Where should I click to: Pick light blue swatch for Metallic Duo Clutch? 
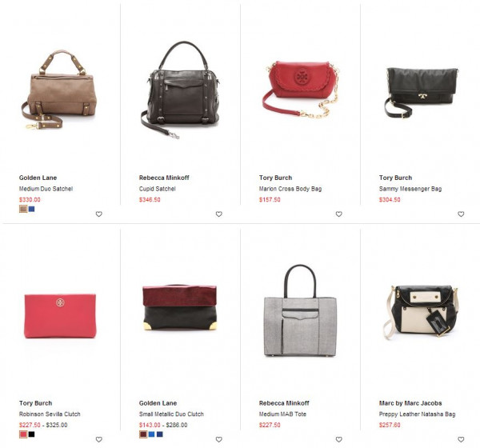[x=151, y=434]
